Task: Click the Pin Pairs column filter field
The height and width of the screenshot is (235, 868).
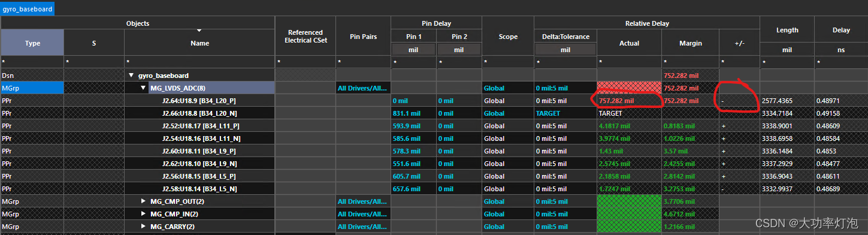Action: point(364,62)
